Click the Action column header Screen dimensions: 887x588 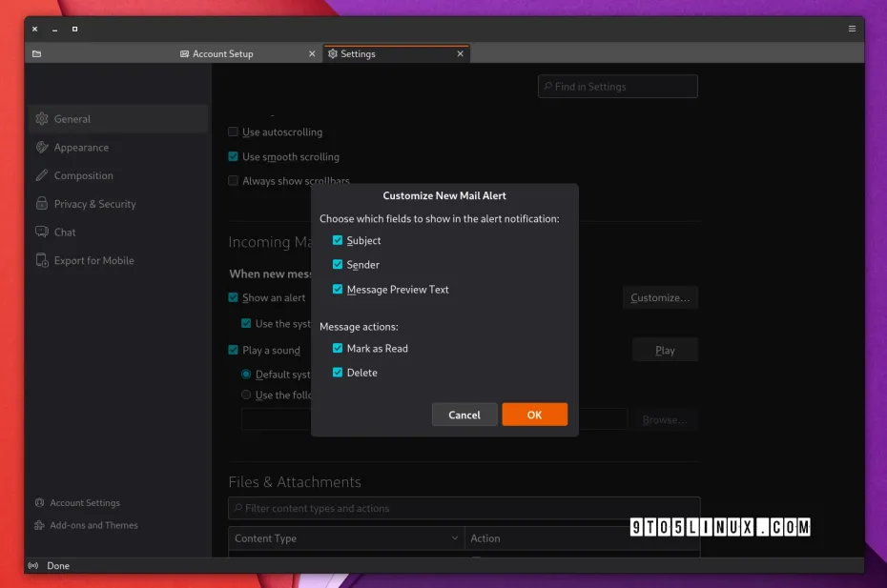click(582, 538)
